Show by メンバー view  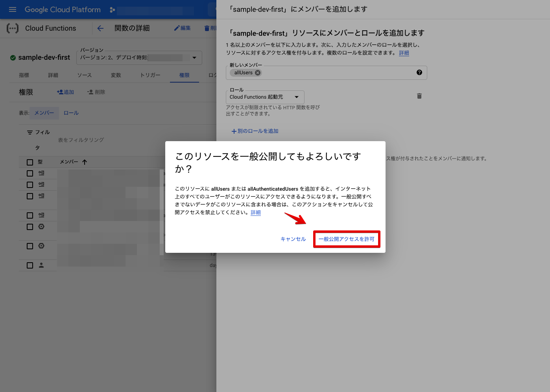(44, 113)
